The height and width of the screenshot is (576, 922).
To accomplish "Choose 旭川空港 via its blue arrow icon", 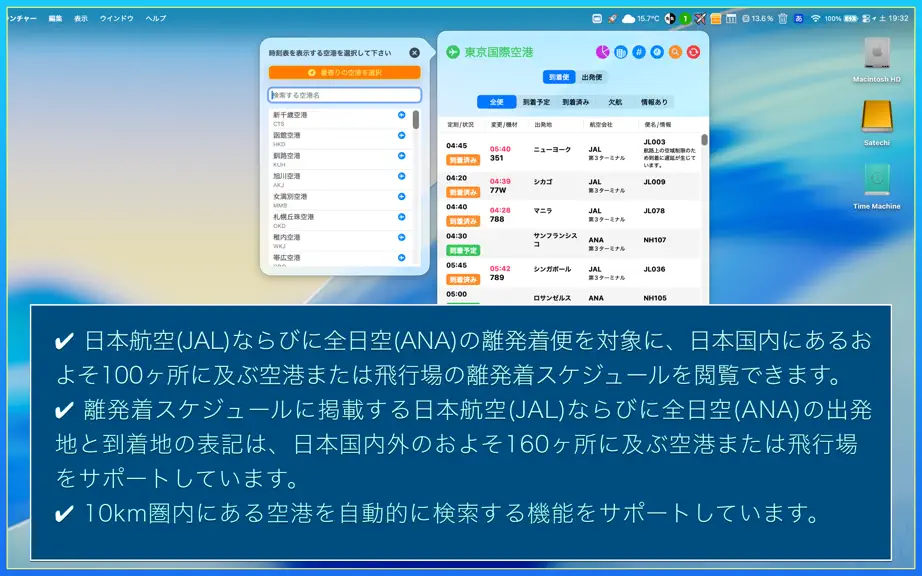I will pyautogui.click(x=402, y=176).
